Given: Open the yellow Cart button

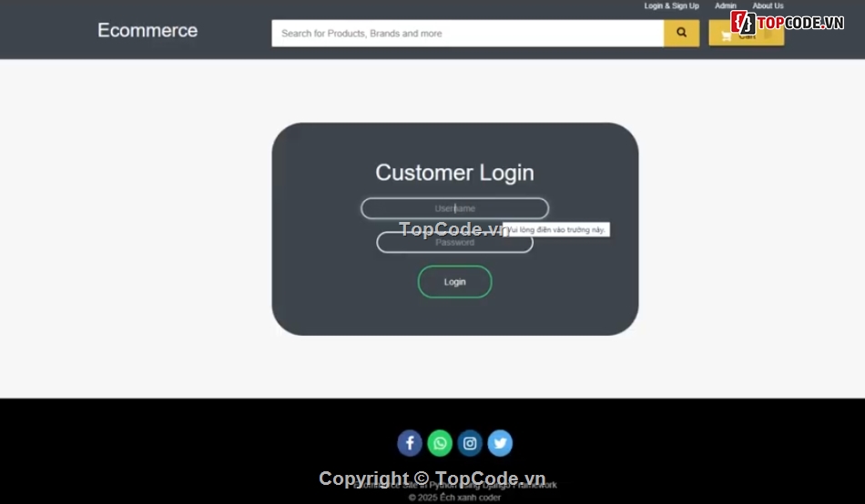Looking at the screenshot, I should pyautogui.click(x=747, y=33).
